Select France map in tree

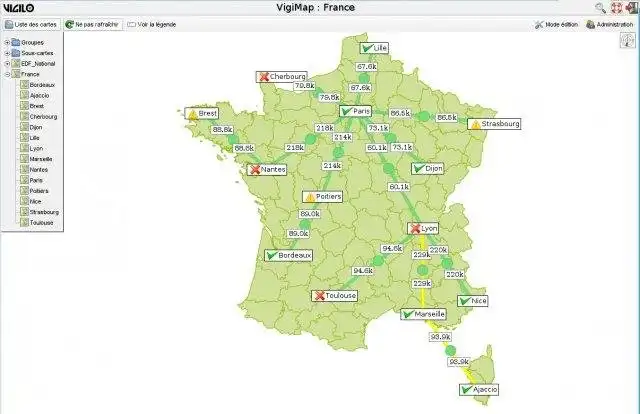click(26, 74)
